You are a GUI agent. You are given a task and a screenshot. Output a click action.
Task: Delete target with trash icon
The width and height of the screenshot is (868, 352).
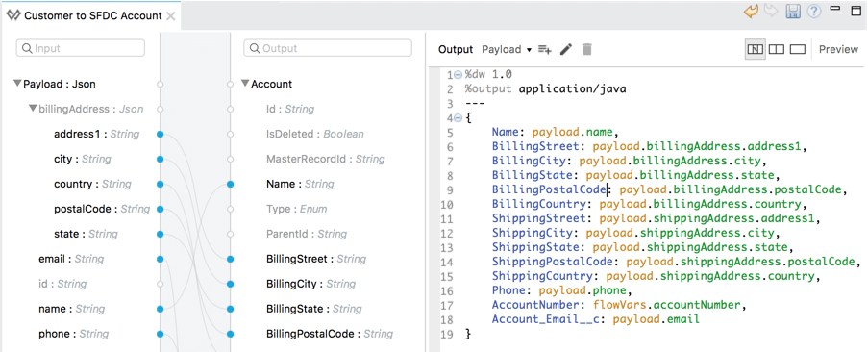[x=586, y=49]
